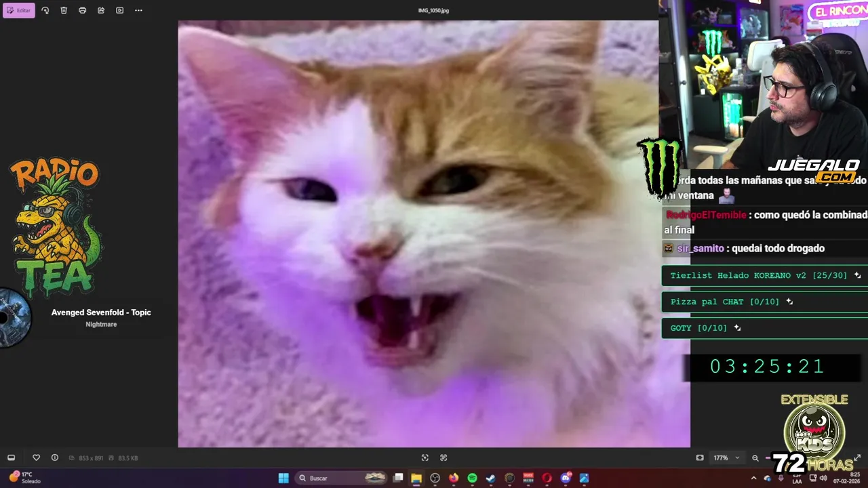Click the GOTY [0/10] goal bar

pyautogui.click(x=764, y=328)
